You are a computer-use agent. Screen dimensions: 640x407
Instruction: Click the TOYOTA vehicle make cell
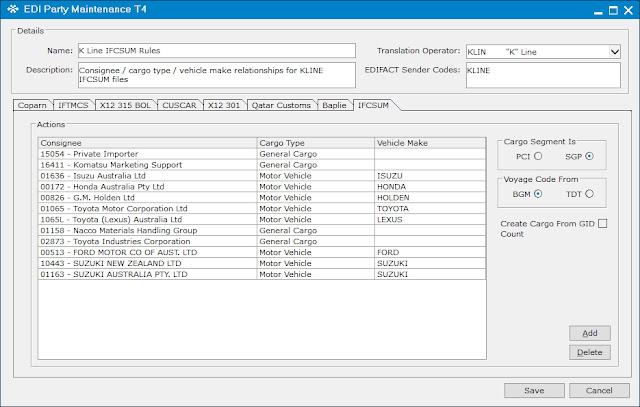click(x=430, y=209)
